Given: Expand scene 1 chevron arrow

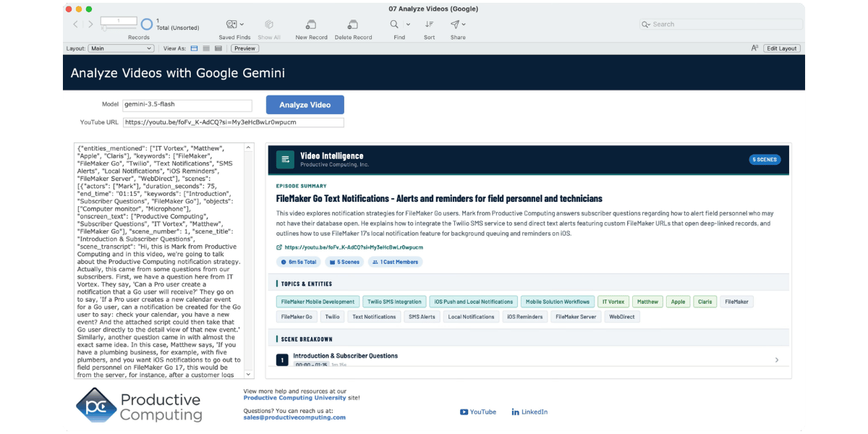Looking at the screenshot, I should click(x=777, y=359).
